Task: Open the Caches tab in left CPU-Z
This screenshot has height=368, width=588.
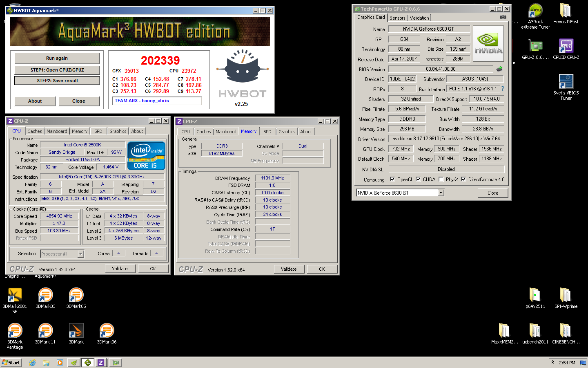Action: pyautogui.click(x=35, y=131)
